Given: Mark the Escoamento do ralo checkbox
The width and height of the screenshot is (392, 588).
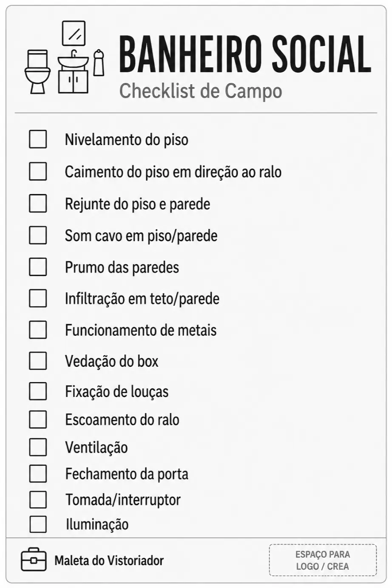Looking at the screenshot, I should point(38,420).
